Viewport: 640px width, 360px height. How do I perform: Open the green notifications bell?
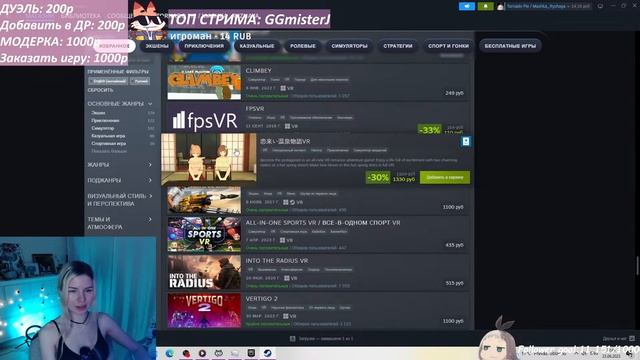[485, 6]
